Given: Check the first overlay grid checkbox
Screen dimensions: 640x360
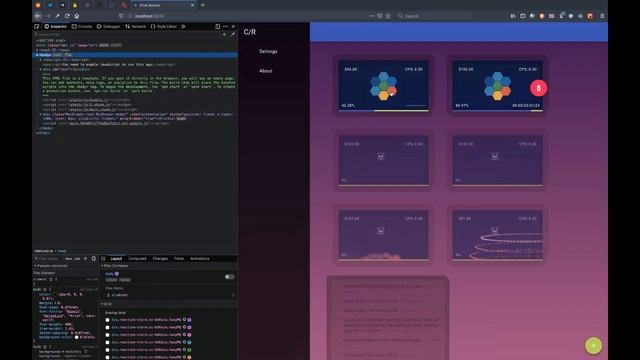Looking at the screenshot, I should 107,320.
